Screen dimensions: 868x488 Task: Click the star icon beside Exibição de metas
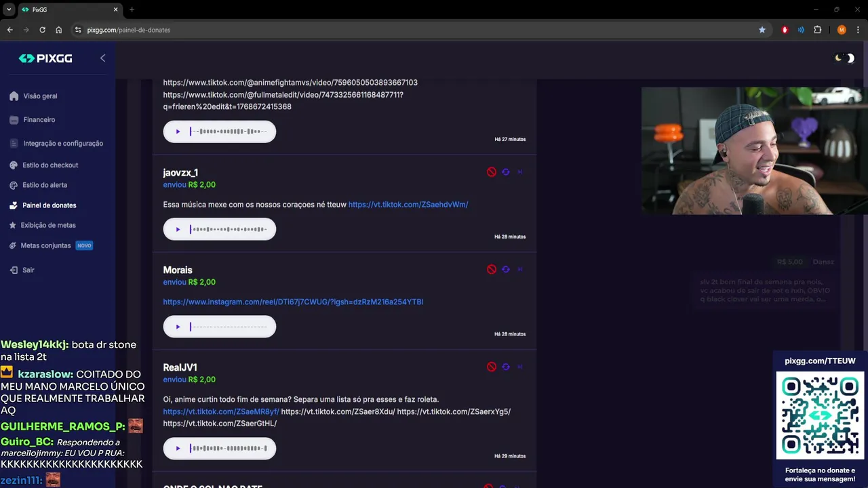[14, 225]
